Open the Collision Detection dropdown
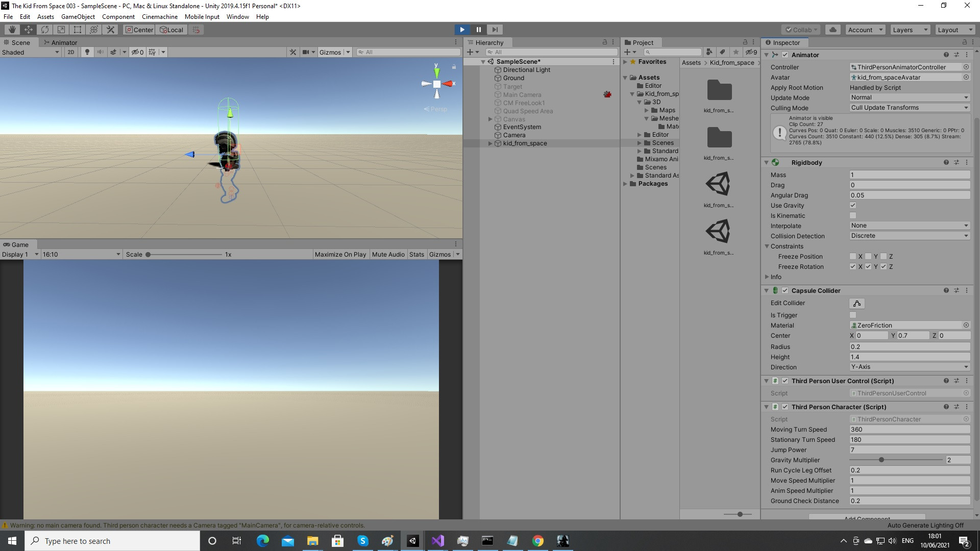This screenshot has width=980, height=551. pos(910,236)
